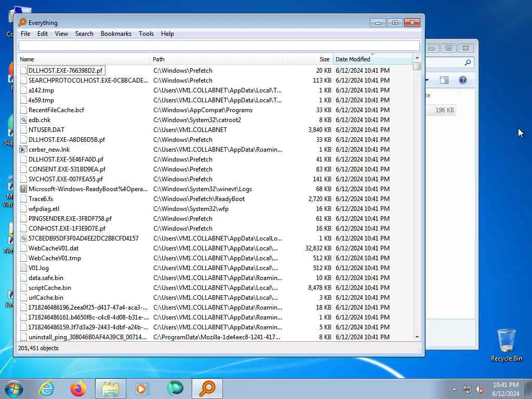This screenshot has height=399, width=532.
Task: Click the C:\Windows\System32\wfp path cell
Action: click(191, 209)
